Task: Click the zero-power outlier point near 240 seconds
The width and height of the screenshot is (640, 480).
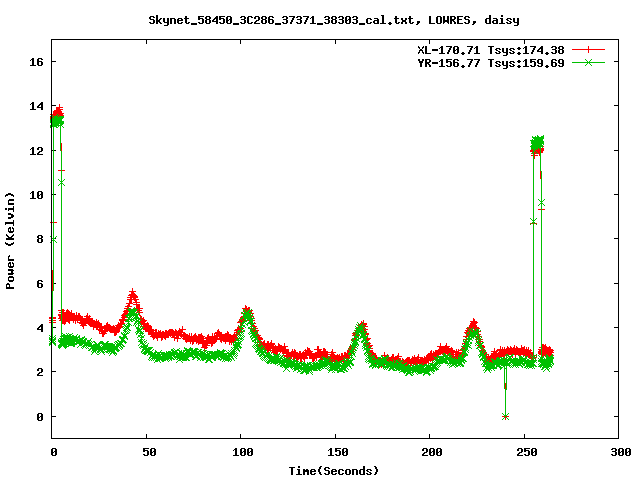Action: coord(505,417)
